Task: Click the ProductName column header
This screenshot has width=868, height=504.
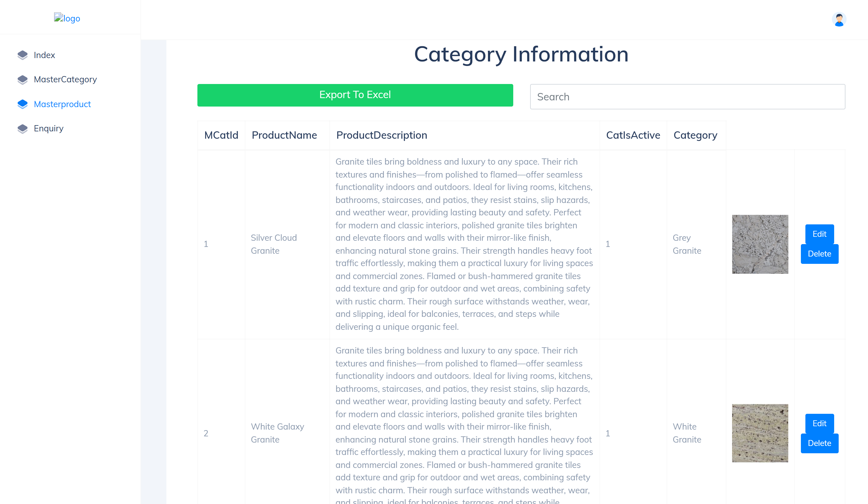Action: pyautogui.click(x=284, y=135)
